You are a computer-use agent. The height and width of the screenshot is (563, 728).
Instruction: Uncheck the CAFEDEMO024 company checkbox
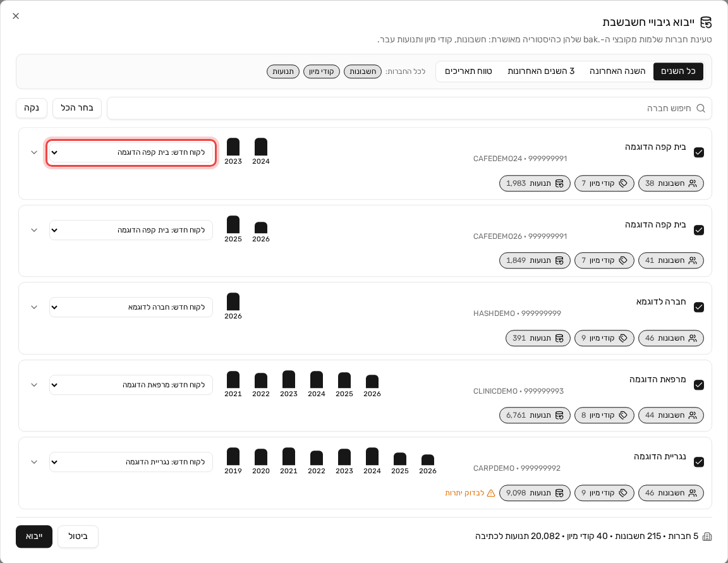coord(699,152)
